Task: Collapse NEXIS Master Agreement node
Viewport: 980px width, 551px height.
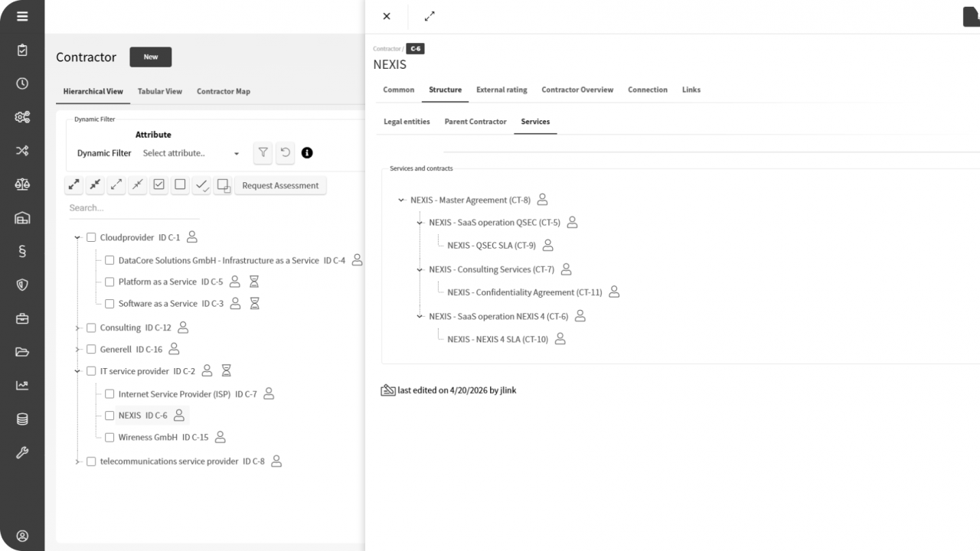Action: [401, 201]
